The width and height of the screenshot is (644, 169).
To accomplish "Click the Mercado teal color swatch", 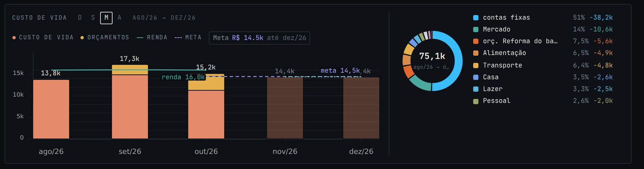I will pos(476,29).
